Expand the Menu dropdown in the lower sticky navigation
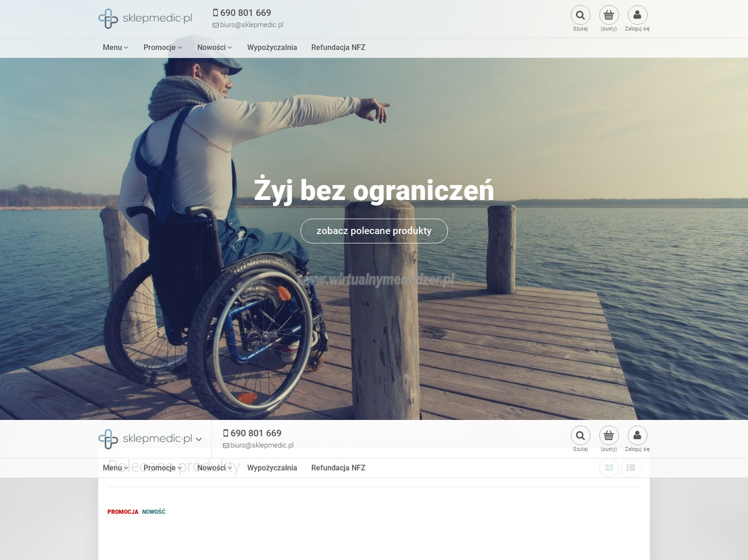Viewport: 748px width, 560px height. [x=115, y=468]
